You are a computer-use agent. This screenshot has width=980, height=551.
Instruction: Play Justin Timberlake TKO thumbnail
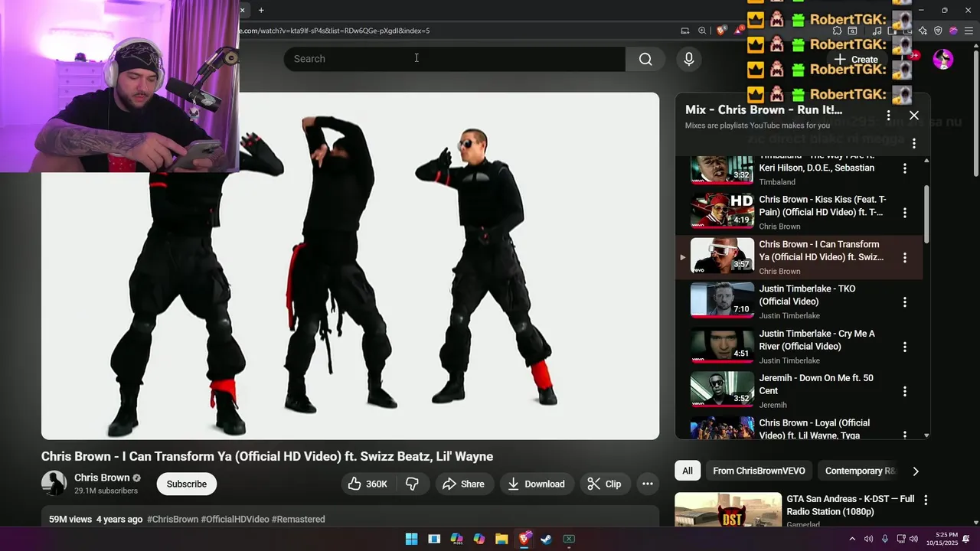coord(722,300)
